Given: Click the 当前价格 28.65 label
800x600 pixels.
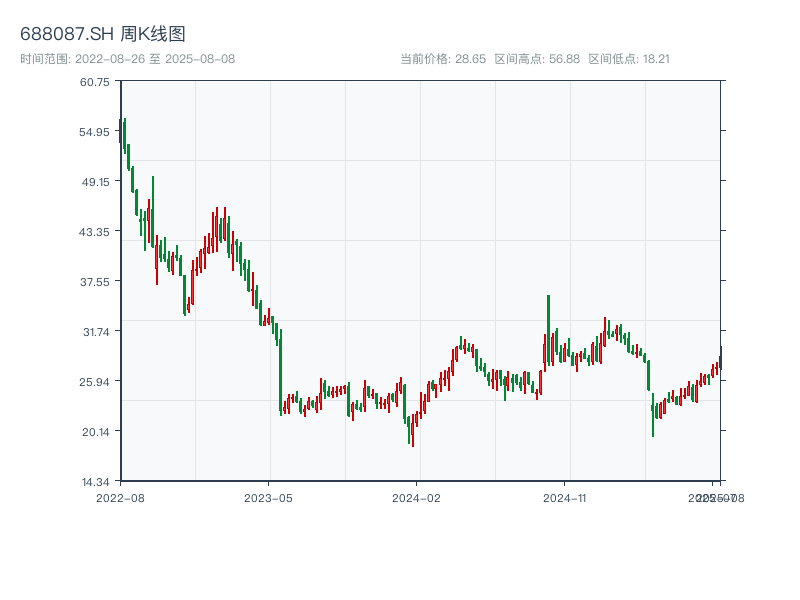Looking at the screenshot, I should (x=442, y=59).
